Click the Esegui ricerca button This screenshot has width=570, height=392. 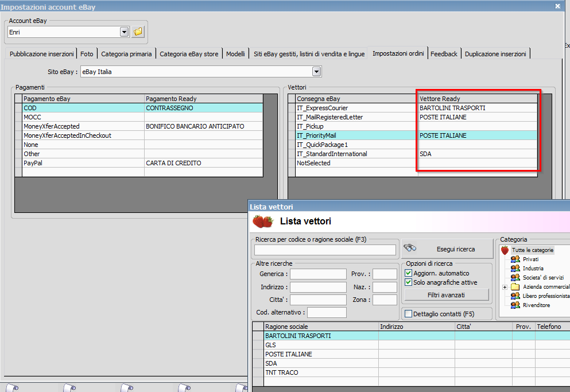(447, 249)
